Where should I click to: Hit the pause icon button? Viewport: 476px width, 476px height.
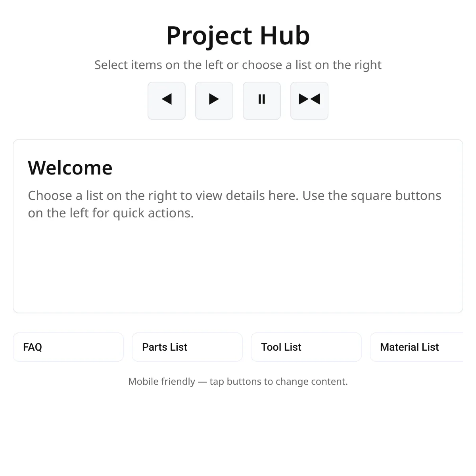[x=262, y=101]
